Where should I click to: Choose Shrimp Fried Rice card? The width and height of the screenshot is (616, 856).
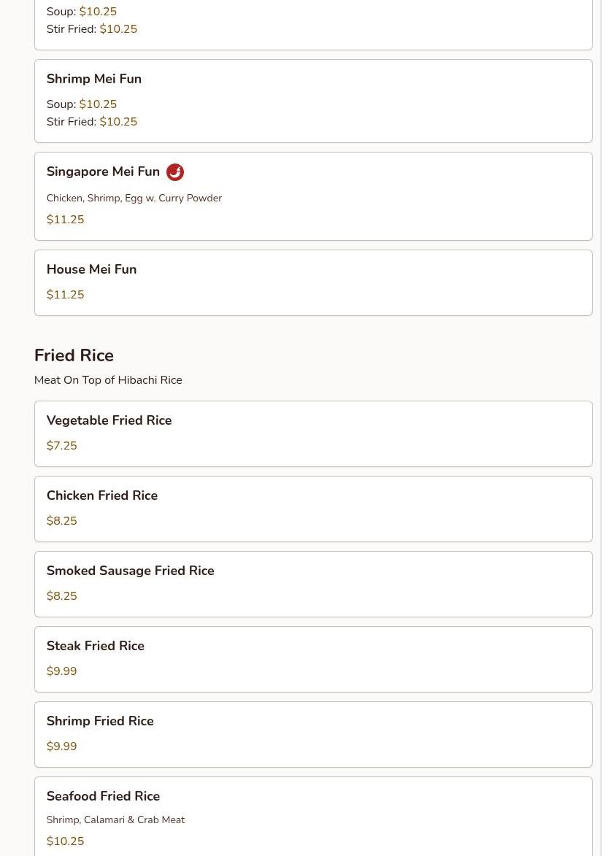point(313,735)
